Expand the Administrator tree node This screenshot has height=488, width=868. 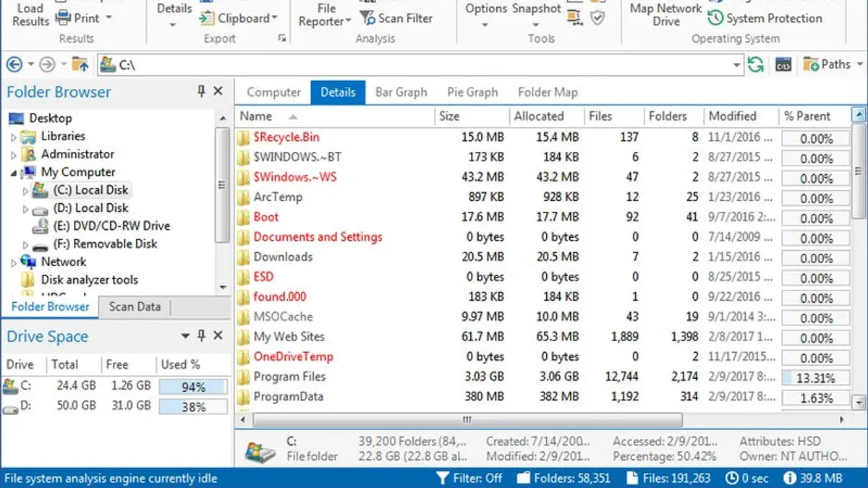13,155
